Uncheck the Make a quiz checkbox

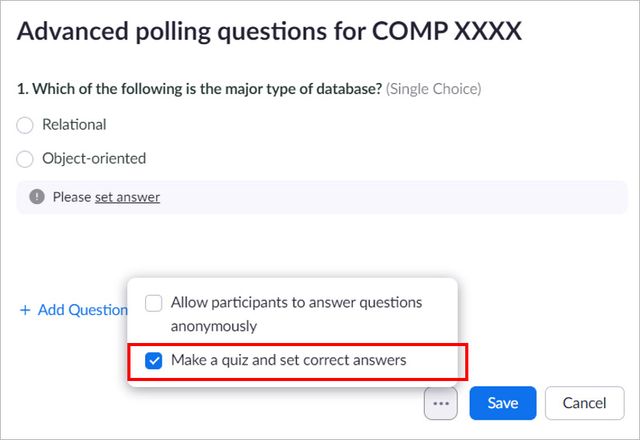(153, 360)
